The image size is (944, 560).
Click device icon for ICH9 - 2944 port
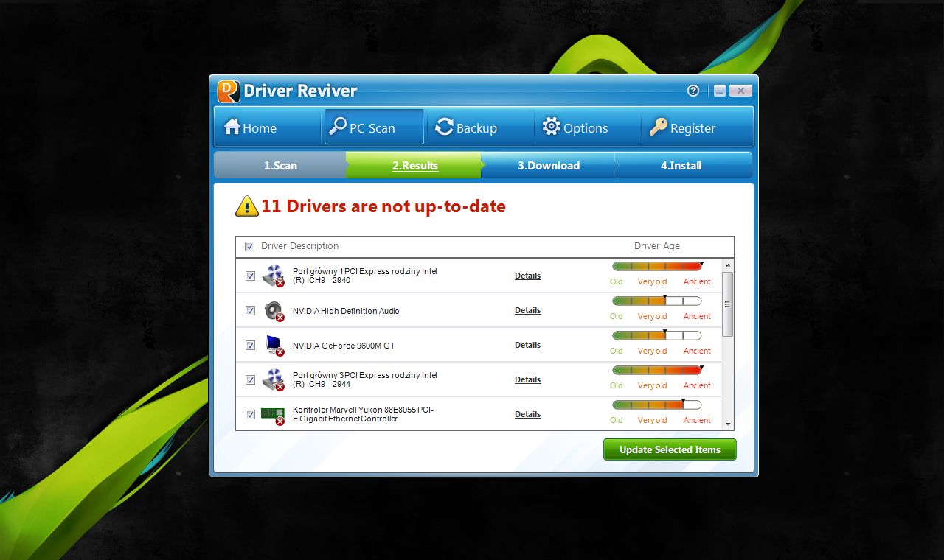(274, 379)
